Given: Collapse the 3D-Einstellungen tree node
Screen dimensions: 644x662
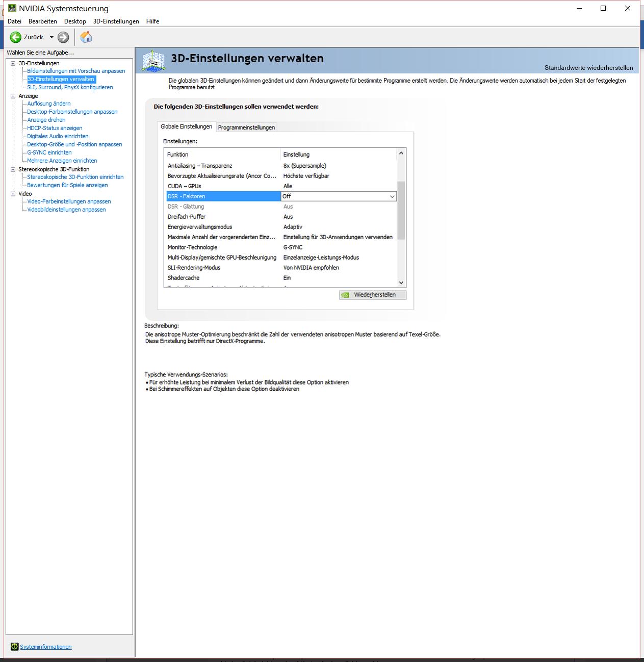Looking at the screenshot, I should (13, 63).
